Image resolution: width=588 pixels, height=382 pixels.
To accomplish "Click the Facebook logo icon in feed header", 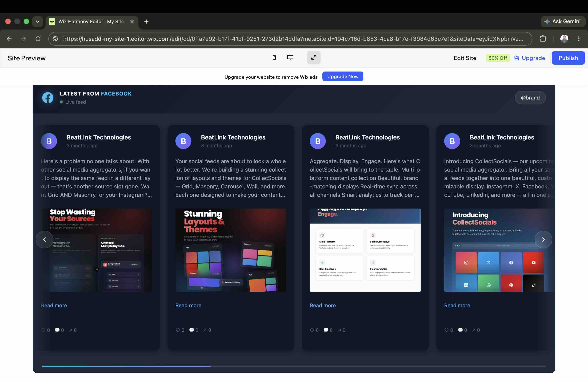I will pos(48,98).
